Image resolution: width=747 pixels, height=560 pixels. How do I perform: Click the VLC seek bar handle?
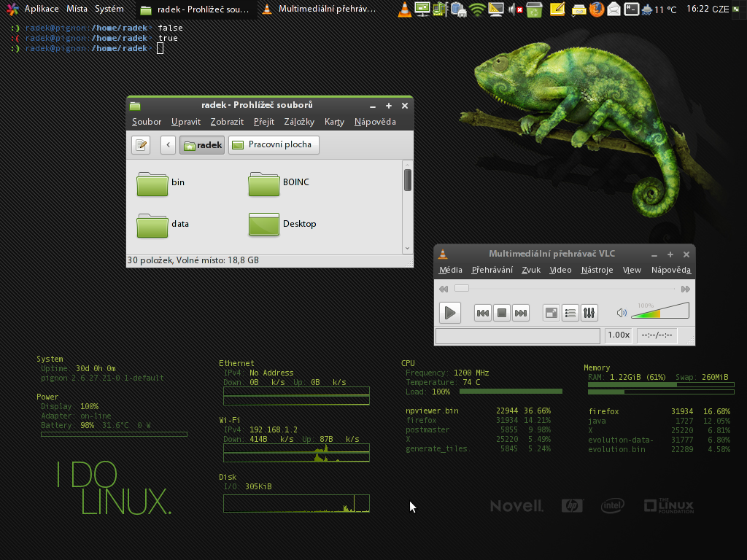click(x=461, y=288)
